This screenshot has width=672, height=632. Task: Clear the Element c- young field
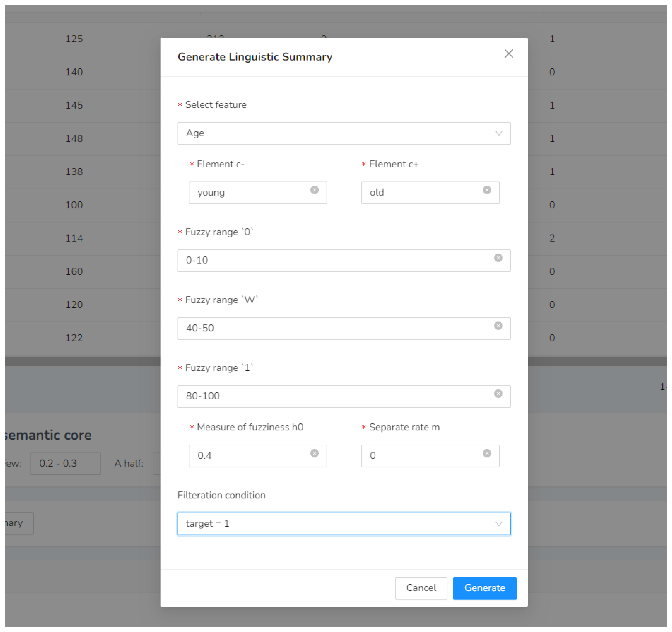[314, 190]
